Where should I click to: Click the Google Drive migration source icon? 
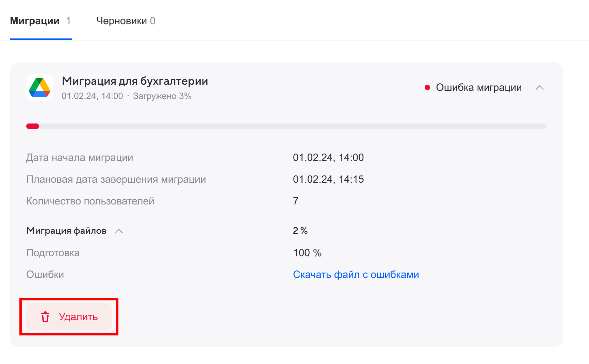(40, 87)
